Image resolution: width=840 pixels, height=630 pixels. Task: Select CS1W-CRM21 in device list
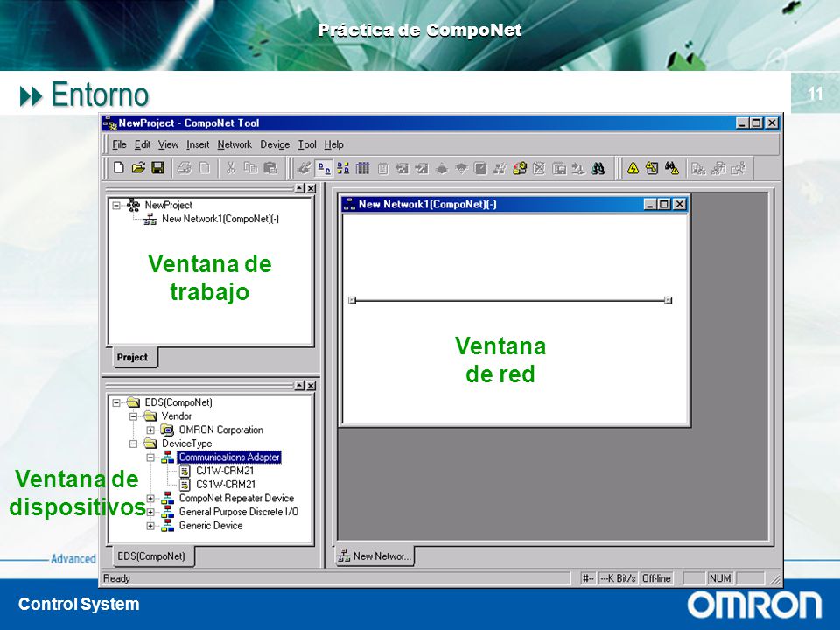point(226,484)
